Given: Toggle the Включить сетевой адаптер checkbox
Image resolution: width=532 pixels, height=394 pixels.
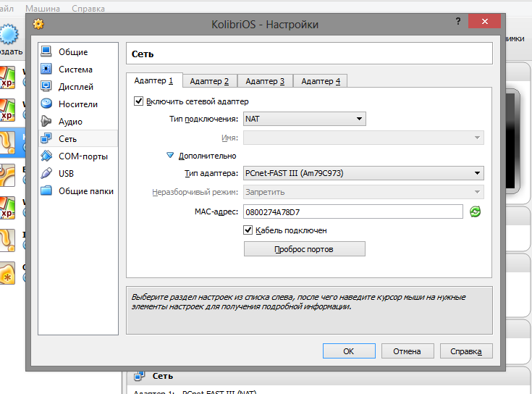Looking at the screenshot, I should coord(139,101).
